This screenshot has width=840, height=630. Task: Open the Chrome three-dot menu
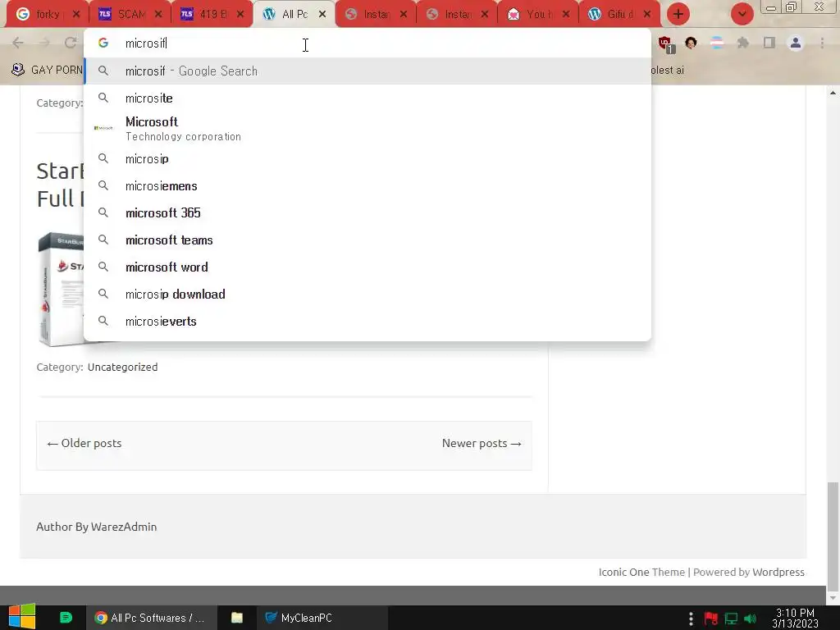point(822,43)
